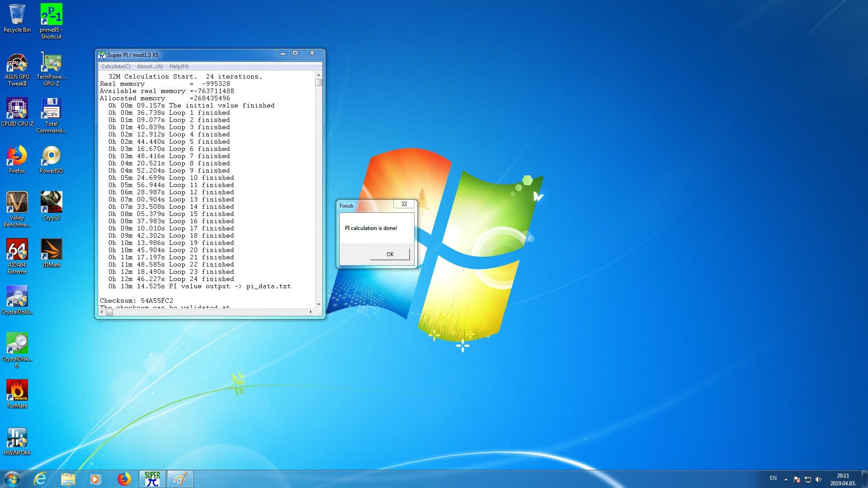Click the 'Allocated memory' line
Image resolution: width=868 pixels, height=488 pixels.
point(165,98)
